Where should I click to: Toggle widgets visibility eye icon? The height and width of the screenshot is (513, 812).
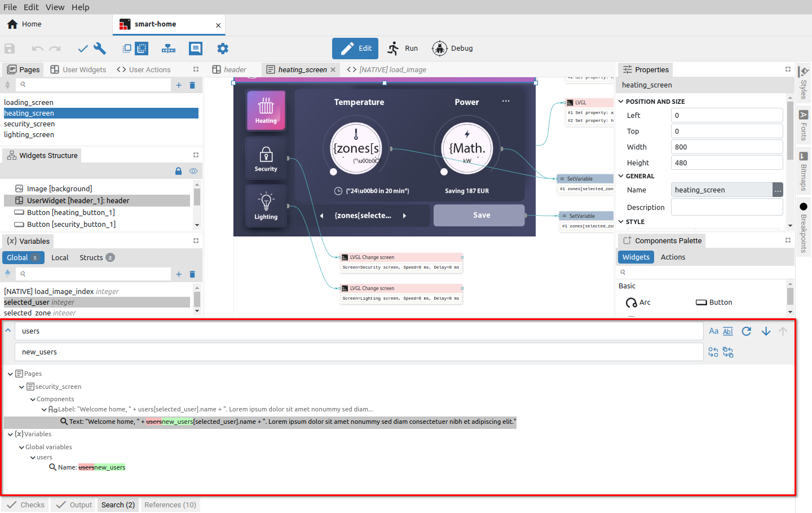(193, 171)
